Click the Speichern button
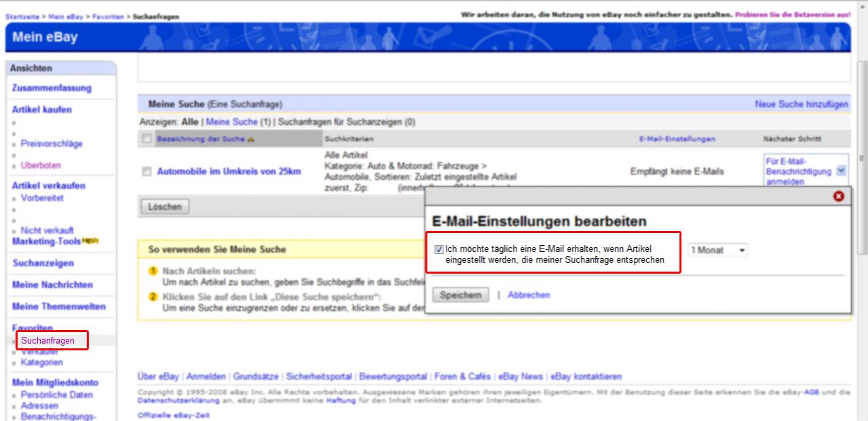The height and width of the screenshot is (421, 868). (460, 295)
